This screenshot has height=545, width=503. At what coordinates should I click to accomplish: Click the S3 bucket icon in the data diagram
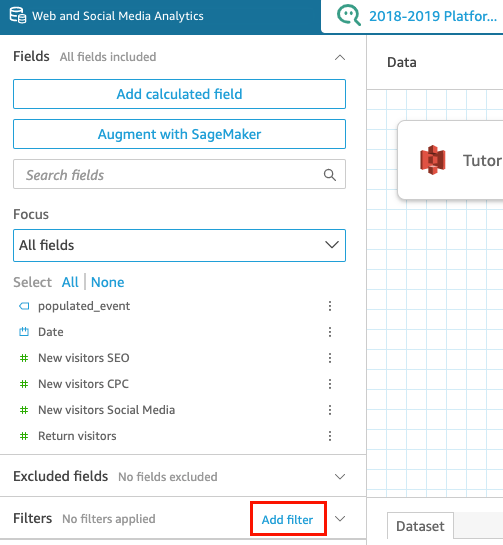coord(432,160)
